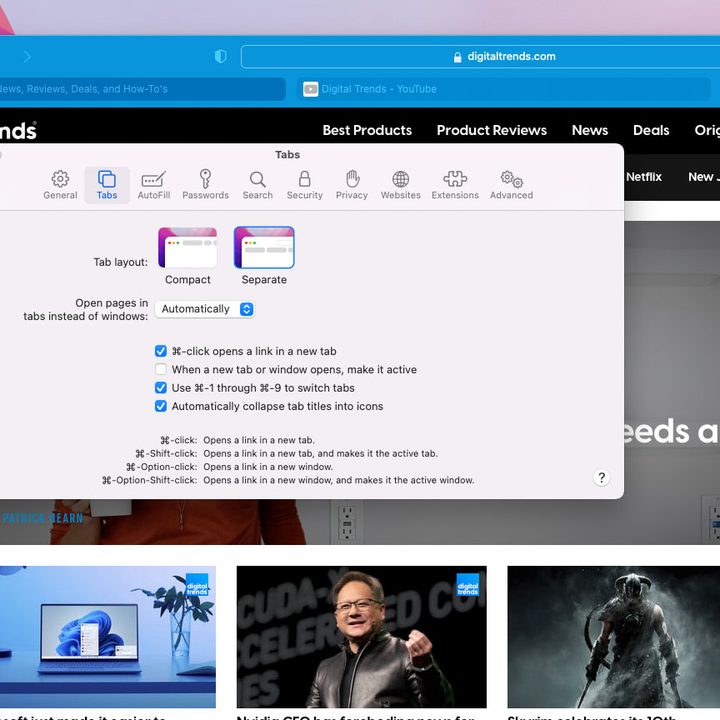Open Deals in site navigation
The height and width of the screenshot is (720, 720).
coord(651,130)
